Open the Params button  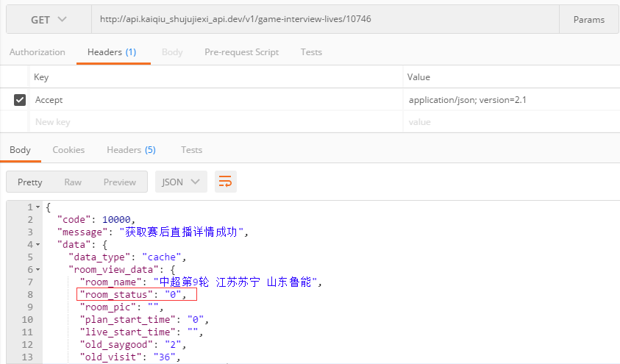(x=589, y=19)
